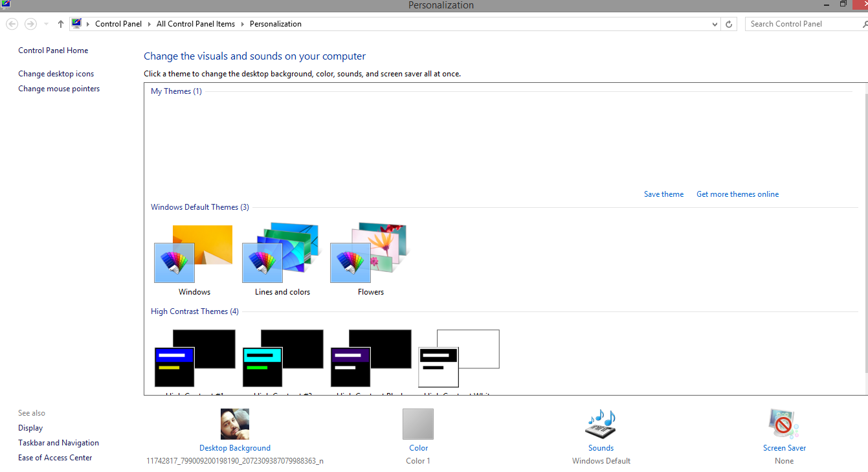Click the Sounds text link
Image resolution: width=868 pixels, height=472 pixels.
[x=601, y=448]
